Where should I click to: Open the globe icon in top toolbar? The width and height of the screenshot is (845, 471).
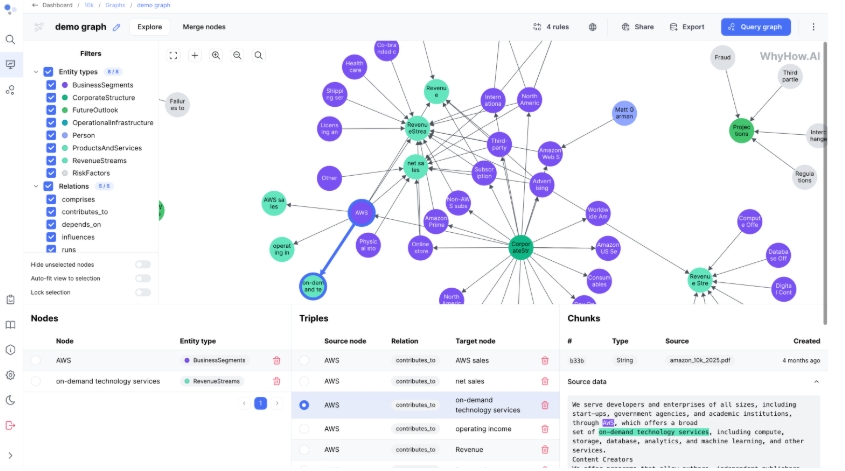click(x=593, y=27)
